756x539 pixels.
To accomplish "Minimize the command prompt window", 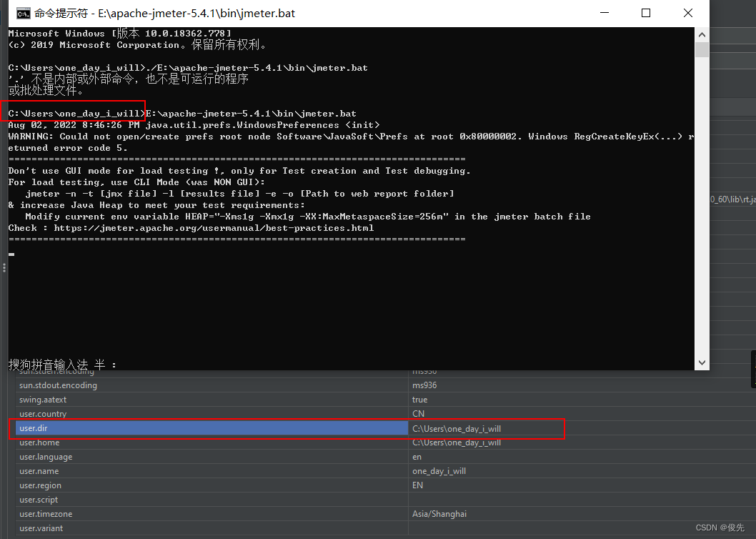I will coord(604,13).
